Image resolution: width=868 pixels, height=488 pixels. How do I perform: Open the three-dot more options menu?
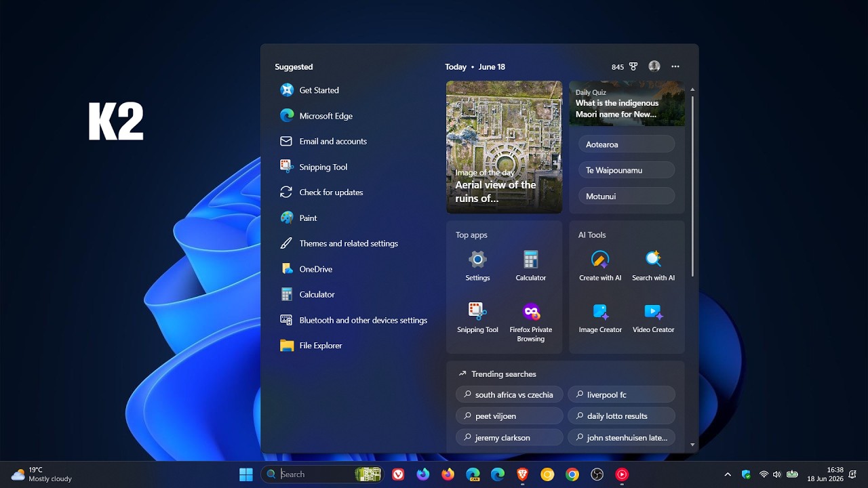(675, 66)
